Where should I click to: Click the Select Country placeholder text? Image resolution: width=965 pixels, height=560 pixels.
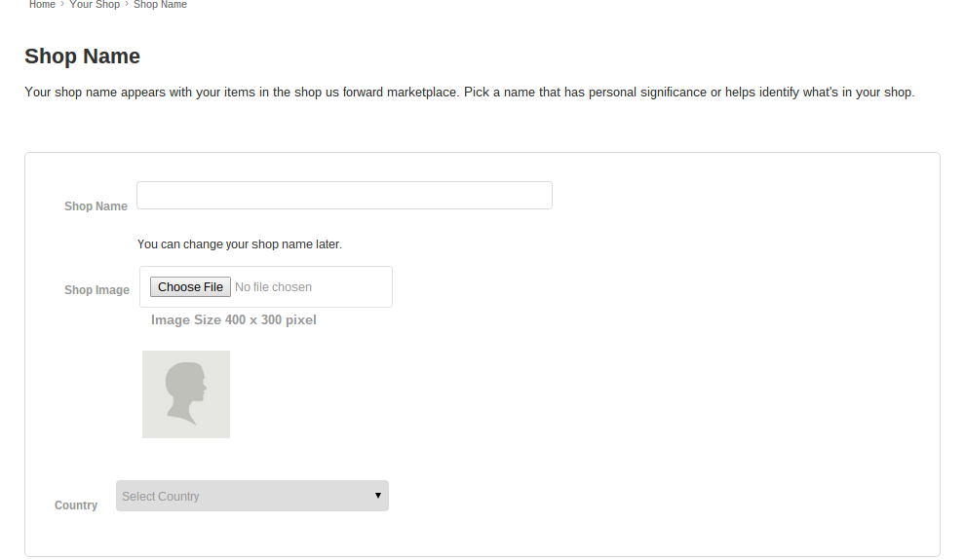pos(161,497)
